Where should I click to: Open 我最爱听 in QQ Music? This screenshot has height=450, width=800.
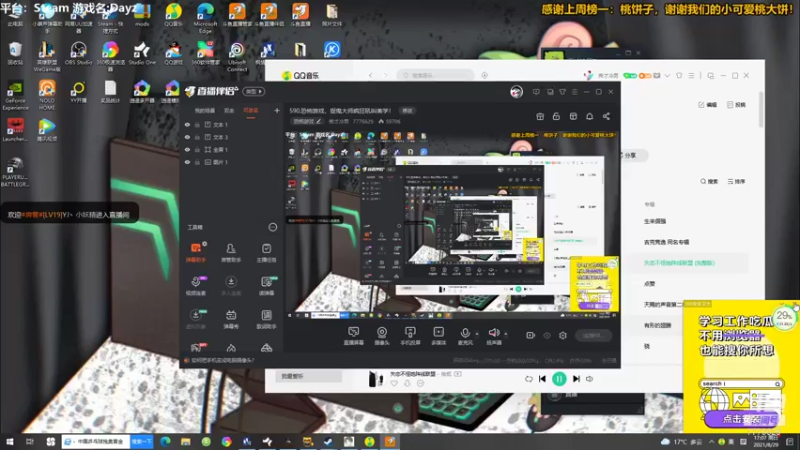coord(309,376)
